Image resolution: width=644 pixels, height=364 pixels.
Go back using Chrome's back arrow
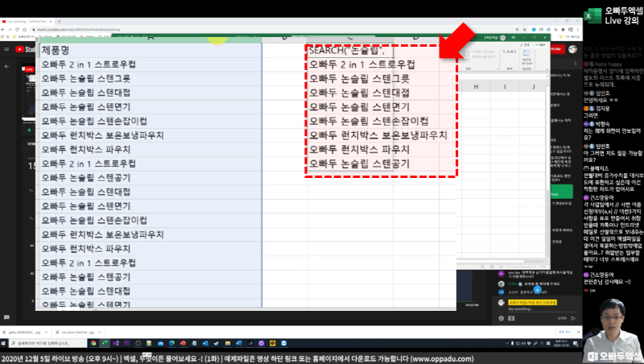coord(3,30)
